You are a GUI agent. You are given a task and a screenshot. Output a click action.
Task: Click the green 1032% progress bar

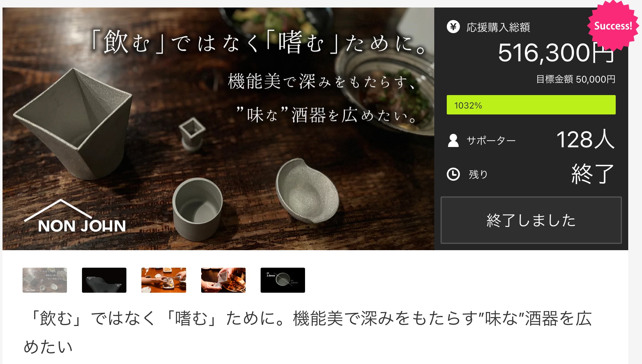531,105
